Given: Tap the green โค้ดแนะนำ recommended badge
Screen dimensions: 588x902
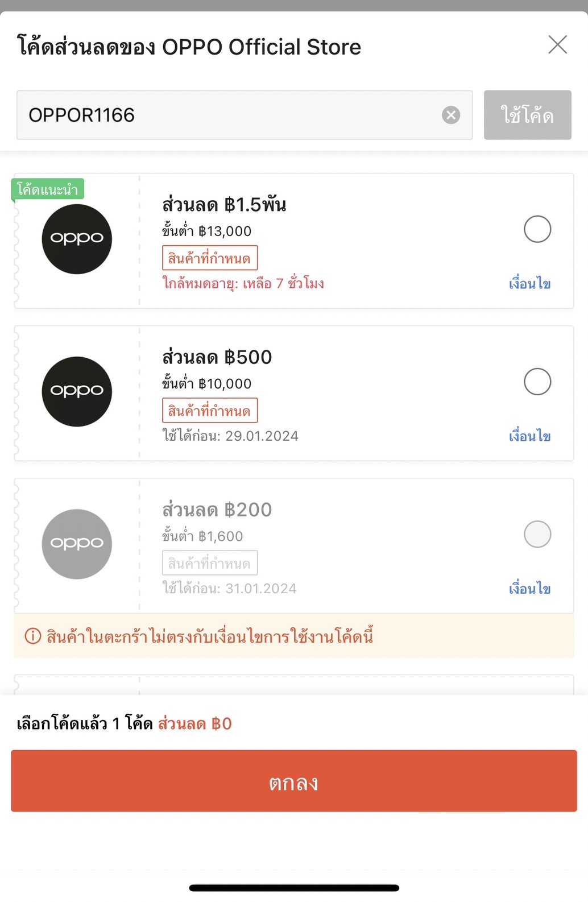Looking at the screenshot, I should tap(48, 189).
